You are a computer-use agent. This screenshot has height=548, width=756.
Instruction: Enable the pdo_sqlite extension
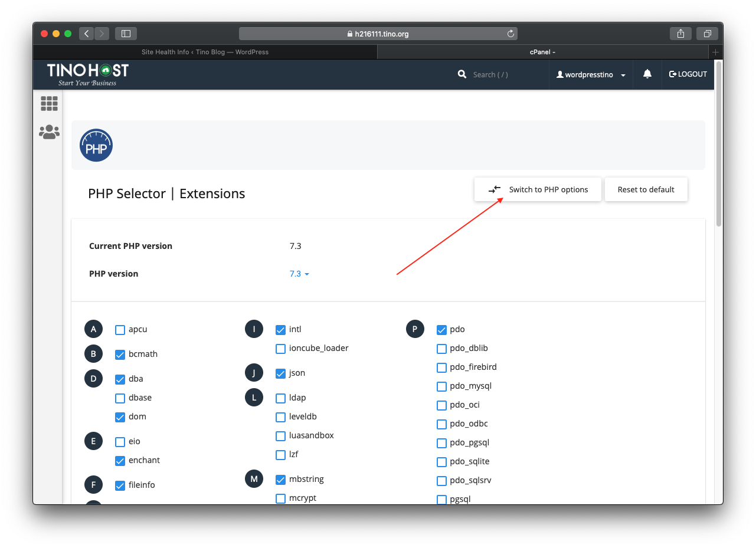tap(441, 462)
